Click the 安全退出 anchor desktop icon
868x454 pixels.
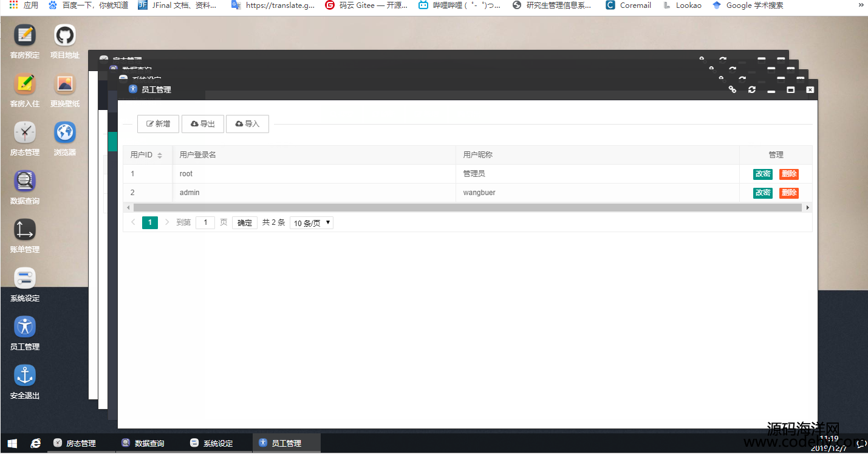[25, 376]
